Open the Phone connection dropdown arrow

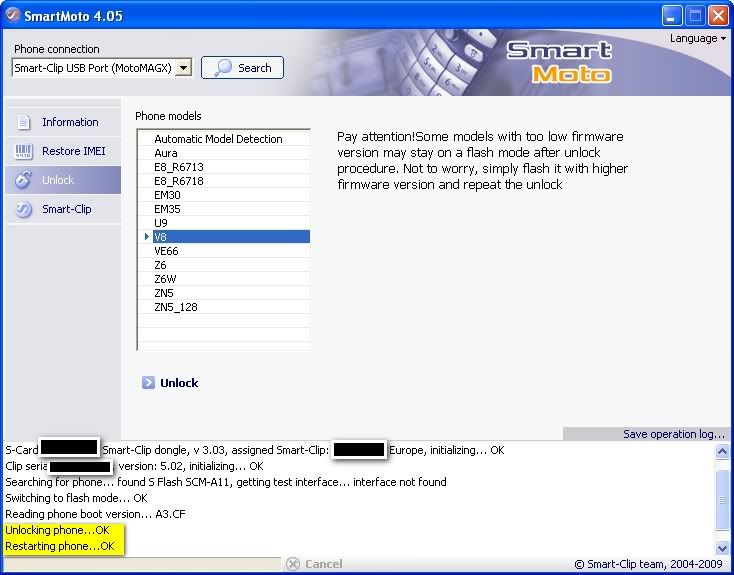[x=184, y=68]
